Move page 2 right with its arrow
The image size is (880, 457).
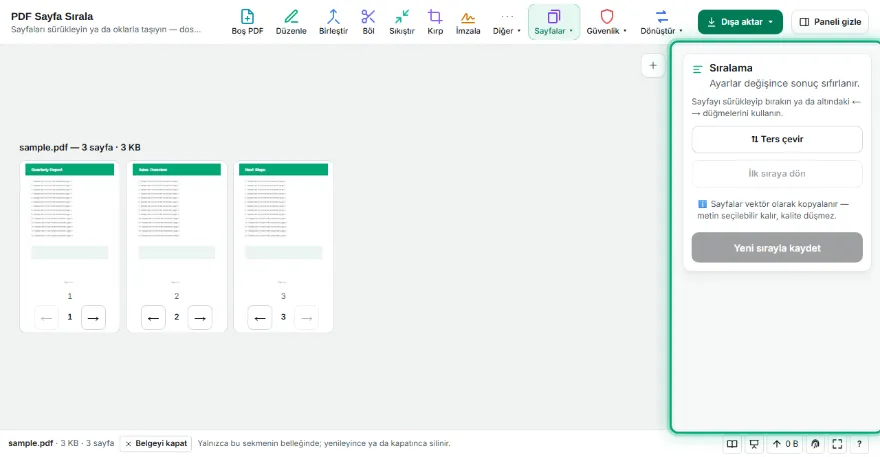(200, 318)
